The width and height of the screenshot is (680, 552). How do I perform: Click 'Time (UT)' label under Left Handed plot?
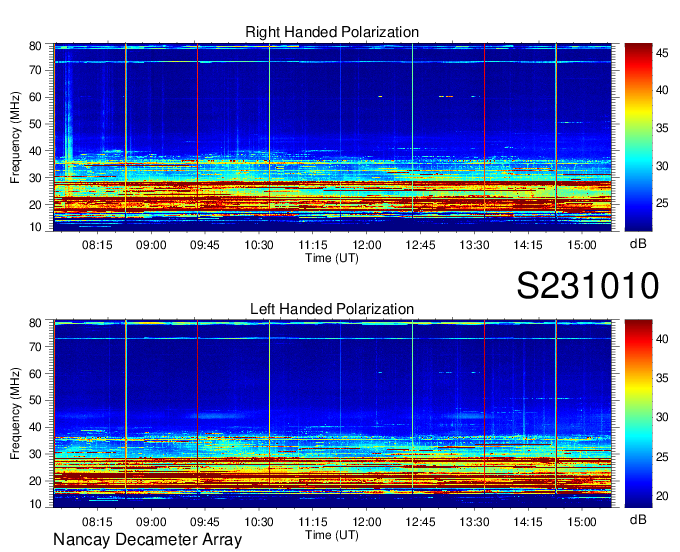tap(332, 535)
